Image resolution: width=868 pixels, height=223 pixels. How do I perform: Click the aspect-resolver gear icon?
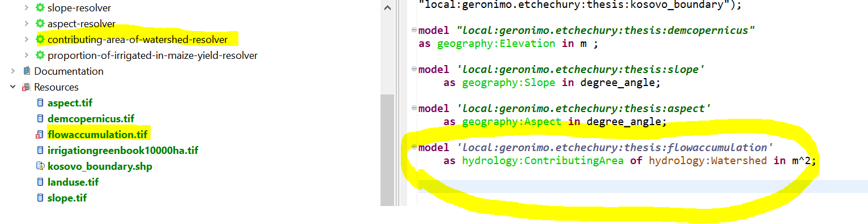[40, 24]
